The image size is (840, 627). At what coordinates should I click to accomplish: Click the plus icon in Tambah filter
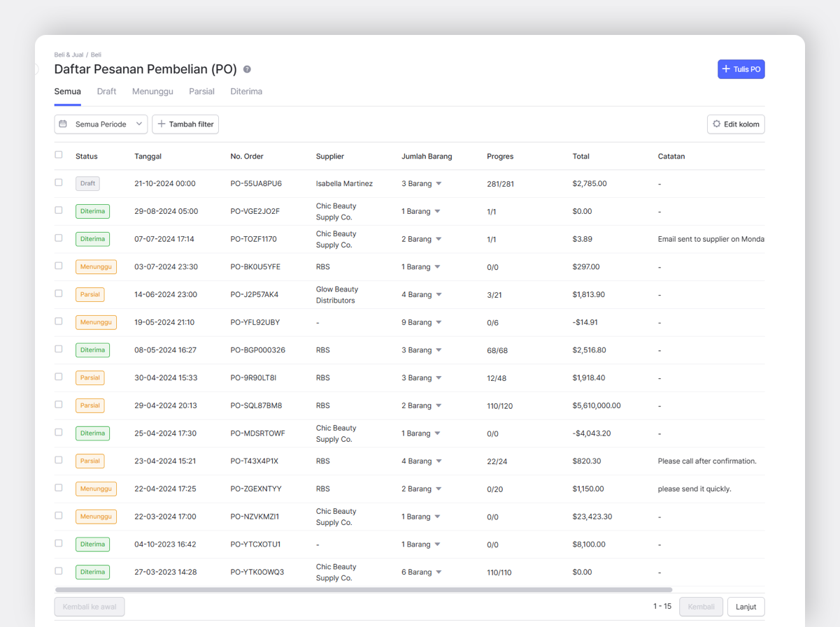(162, 124)
